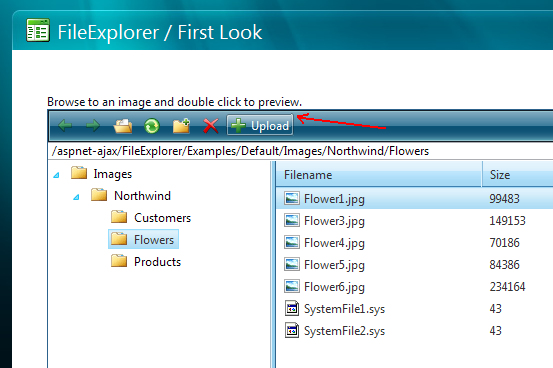Select Flower5.jpg file name
553x368 pixels.
(x=334, y=265)
